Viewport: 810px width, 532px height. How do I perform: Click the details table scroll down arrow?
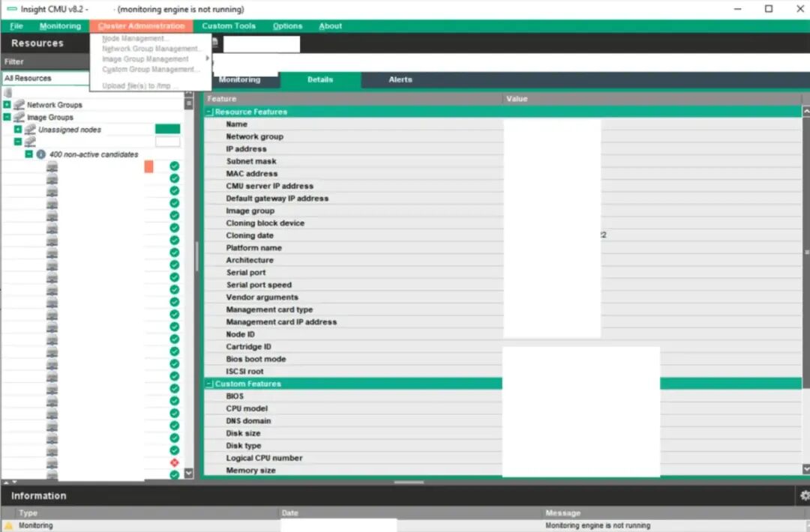coord(805,468)
